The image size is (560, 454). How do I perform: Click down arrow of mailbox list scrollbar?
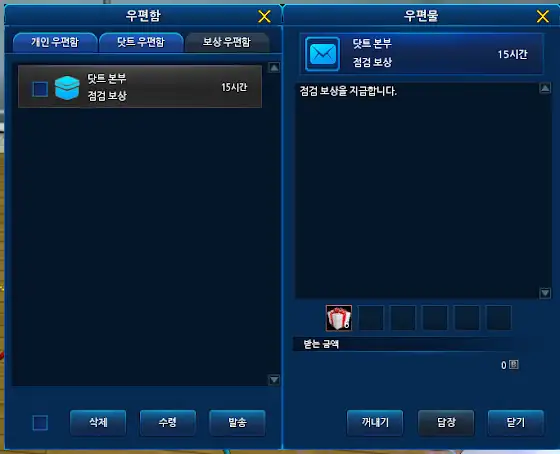274,379
